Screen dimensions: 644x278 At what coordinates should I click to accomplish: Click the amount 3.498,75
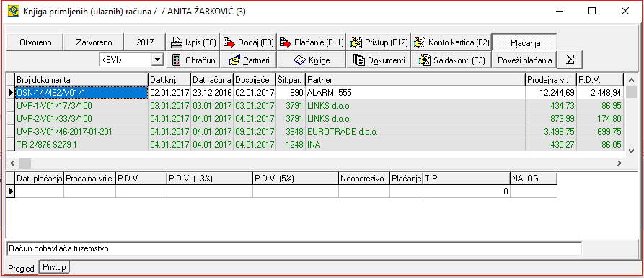(551, 132)
